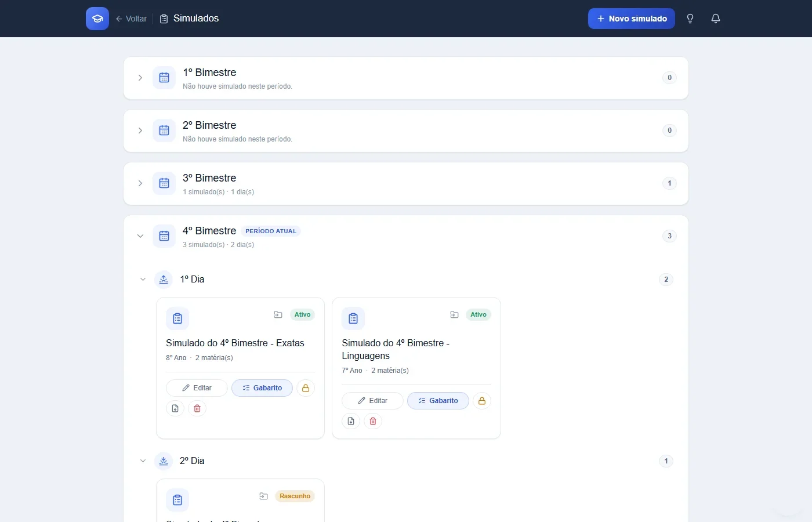Image resolution: width=812 pixels, height=522 pixels.
Task: Go back with the Voltar link
Action: pyautogui.click(x=131, y=19)
